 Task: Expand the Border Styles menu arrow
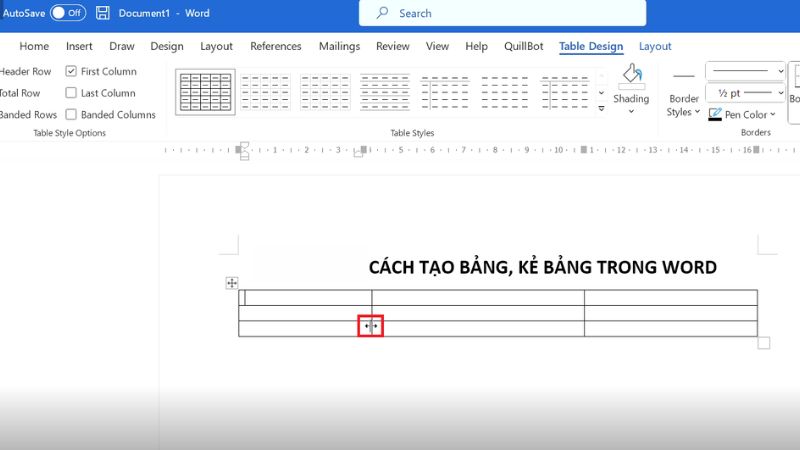pyautogui.click(x=697, y=112)
